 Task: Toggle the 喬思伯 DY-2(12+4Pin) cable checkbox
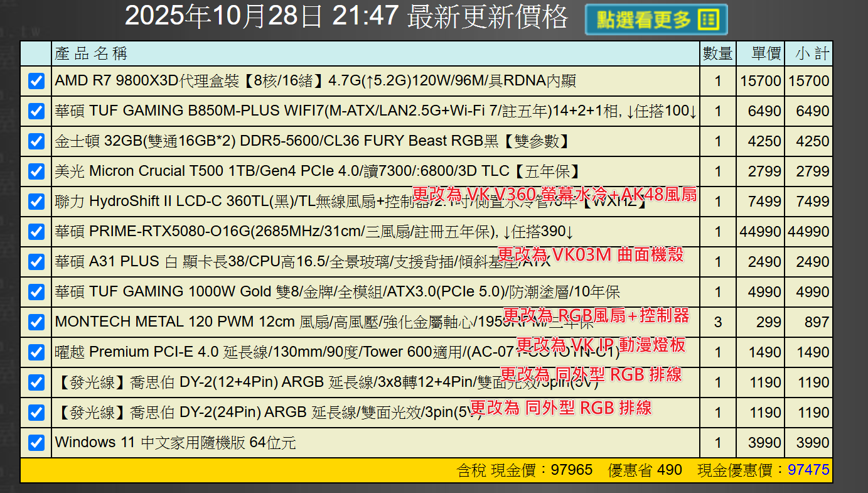pyautogui.click(x=36, y=382)
